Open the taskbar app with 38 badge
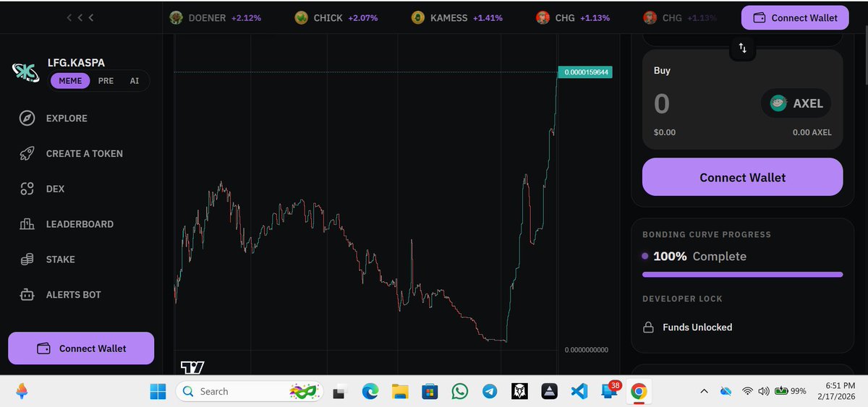Viewport: 868px width, 407px height. (x=609, y=391)
